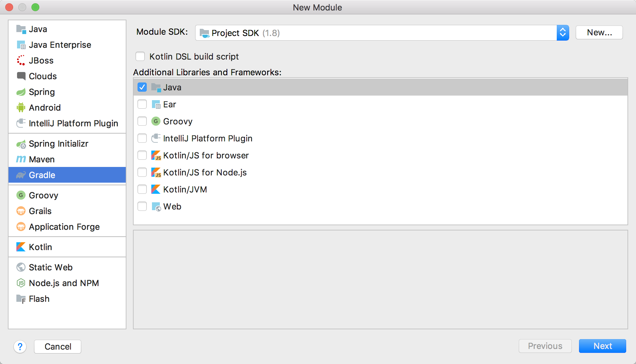Check the Ear framework checkbox
The image size is (636, 364).
(142, 104)
